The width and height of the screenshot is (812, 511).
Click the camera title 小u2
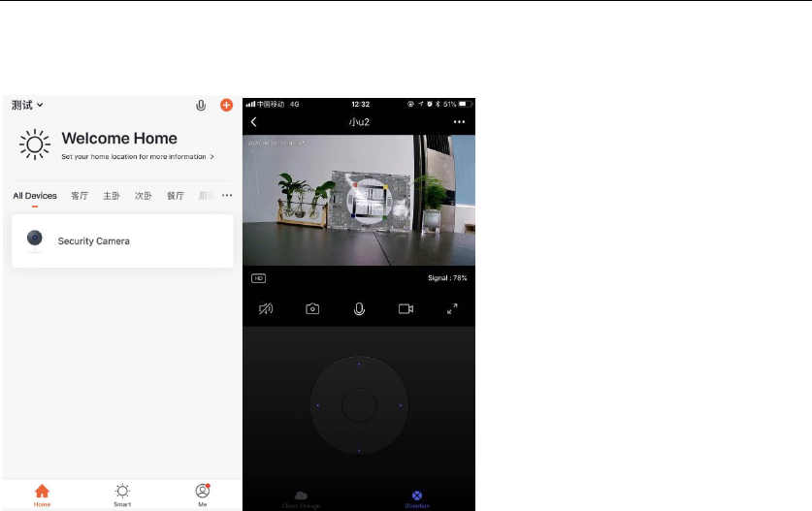(x=359, y=122)
